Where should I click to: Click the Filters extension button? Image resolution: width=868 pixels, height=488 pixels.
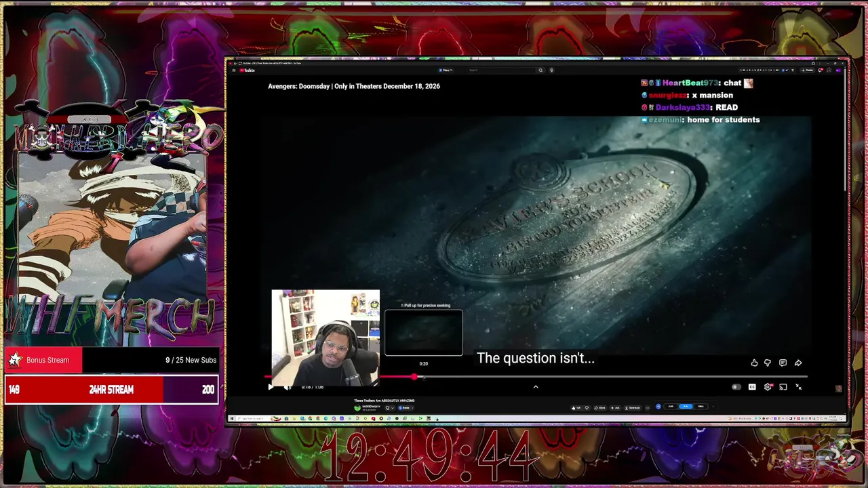446,70
